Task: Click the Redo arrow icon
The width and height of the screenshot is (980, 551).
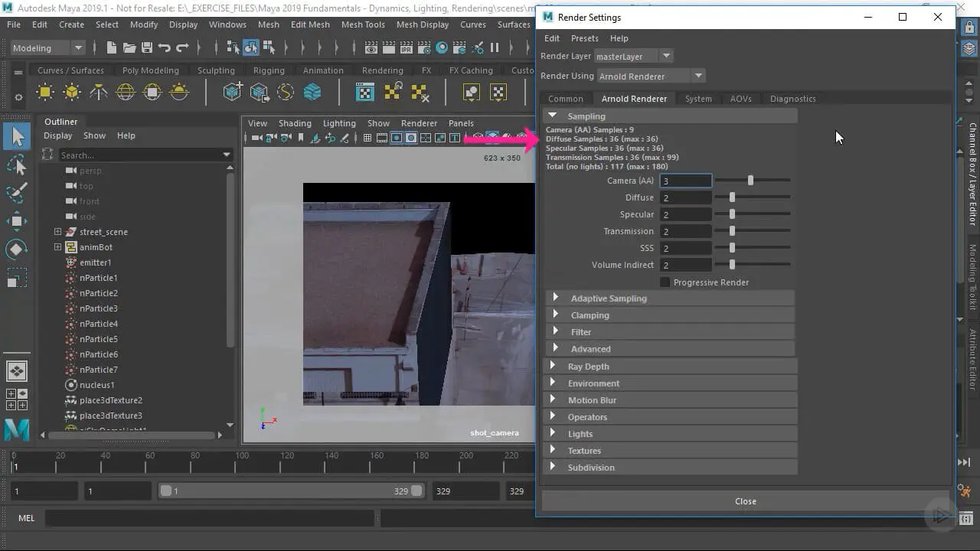Action: (182, 47)
